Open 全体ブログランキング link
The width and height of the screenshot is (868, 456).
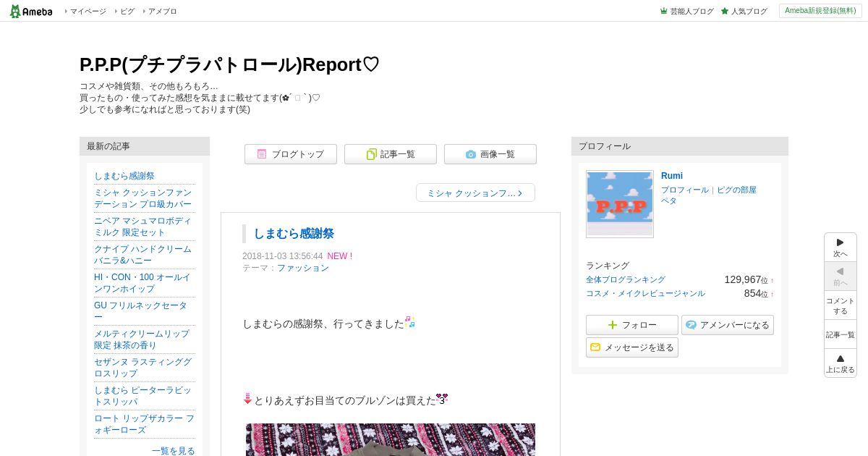point(626,279)
